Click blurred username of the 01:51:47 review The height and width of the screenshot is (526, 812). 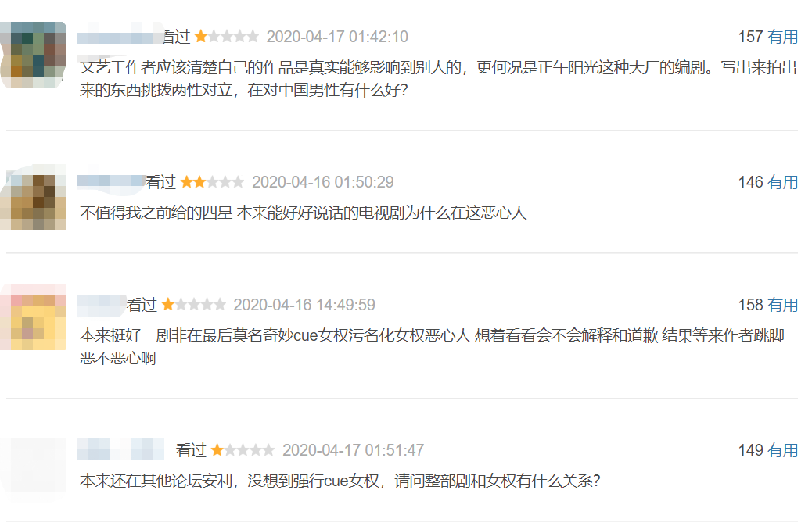point(120,449)
